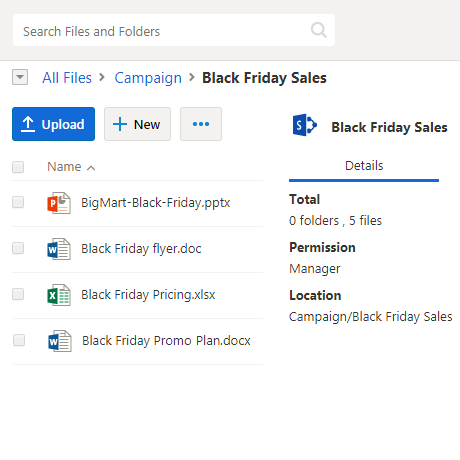Sort by Name column header
Image resolution: width=460 pixels, height=460 pixels.
(x=71, y=167)
